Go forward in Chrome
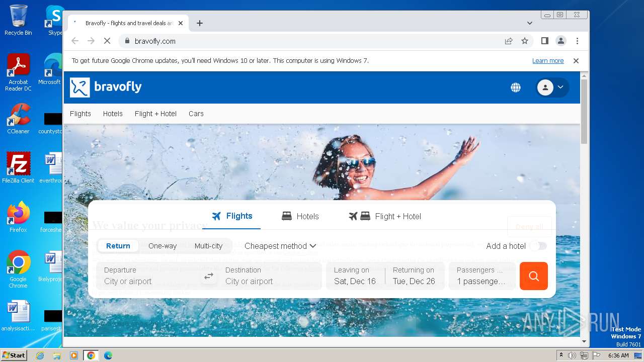 (91, 41)
